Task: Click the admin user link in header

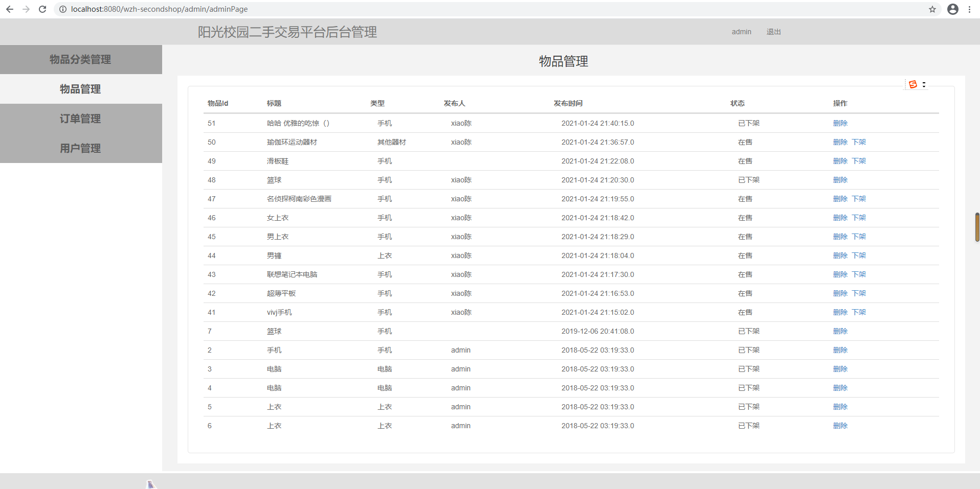Action: coord(741,32)
